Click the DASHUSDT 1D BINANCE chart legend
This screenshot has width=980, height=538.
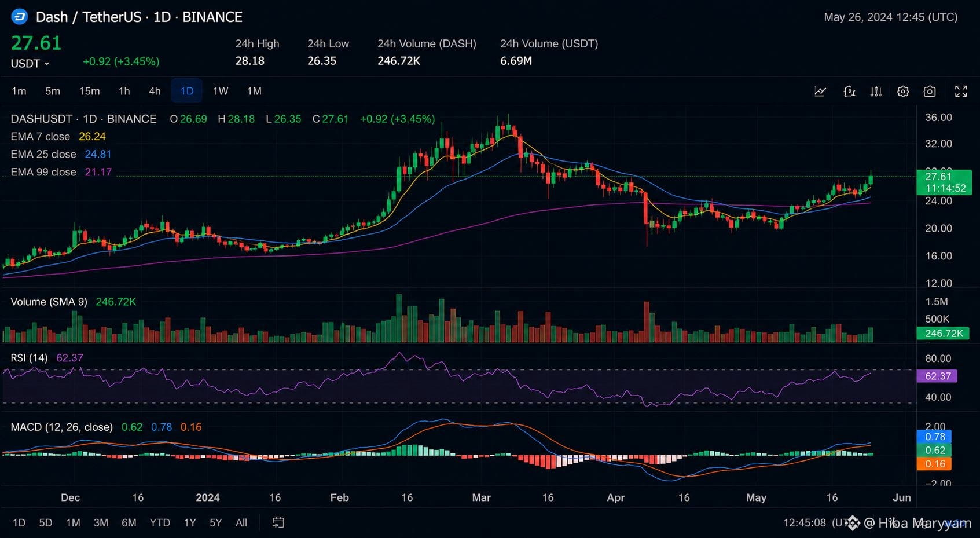(83, 119)
